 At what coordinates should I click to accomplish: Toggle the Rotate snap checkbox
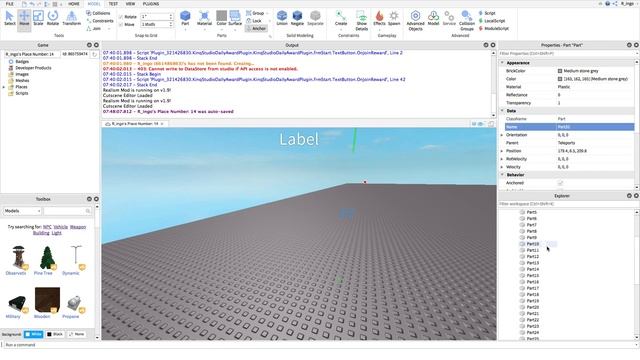(x=121, y=17)
